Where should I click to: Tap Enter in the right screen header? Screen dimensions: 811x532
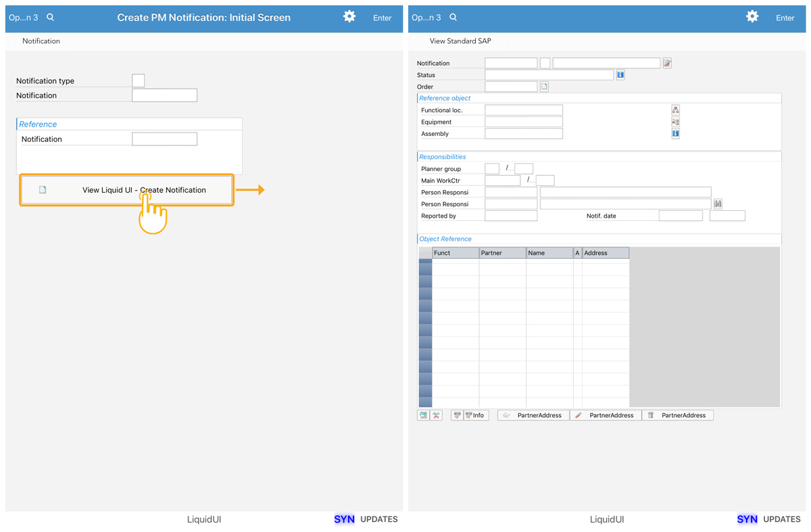(x=785, y=18)
